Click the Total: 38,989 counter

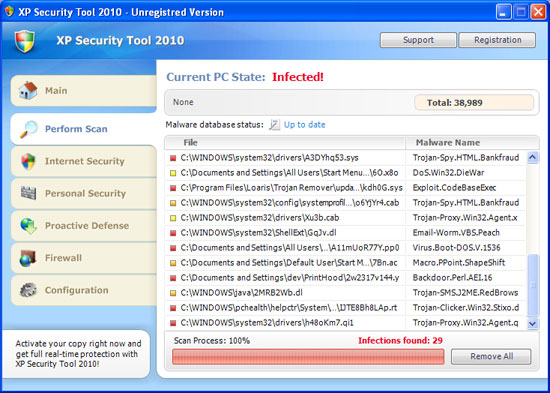474,103
